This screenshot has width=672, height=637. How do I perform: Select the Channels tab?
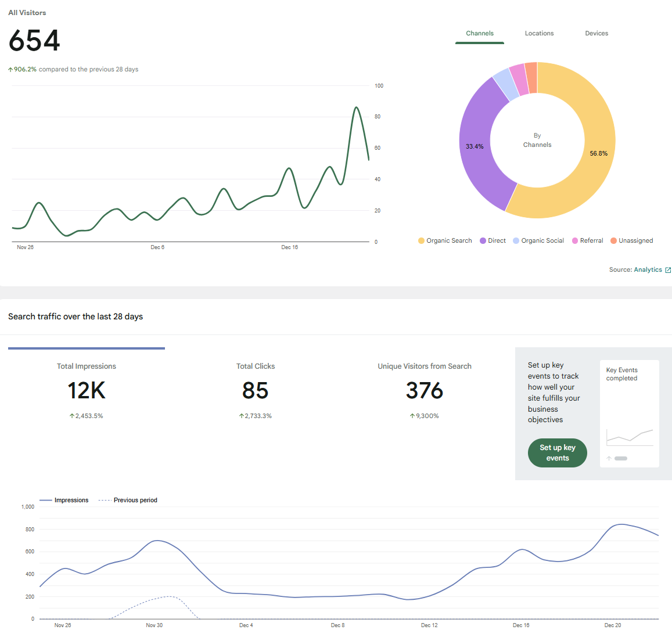(480, 33)
